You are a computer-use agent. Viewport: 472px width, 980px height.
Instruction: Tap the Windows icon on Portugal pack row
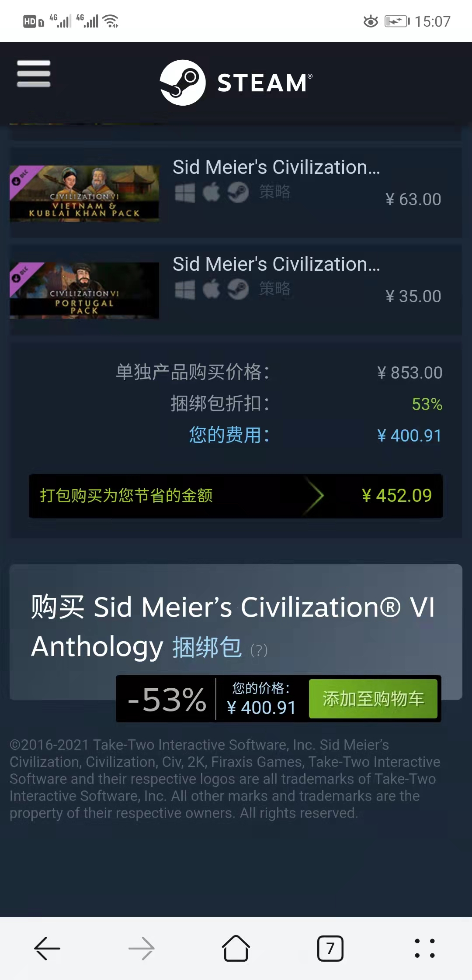coord(185,290)
